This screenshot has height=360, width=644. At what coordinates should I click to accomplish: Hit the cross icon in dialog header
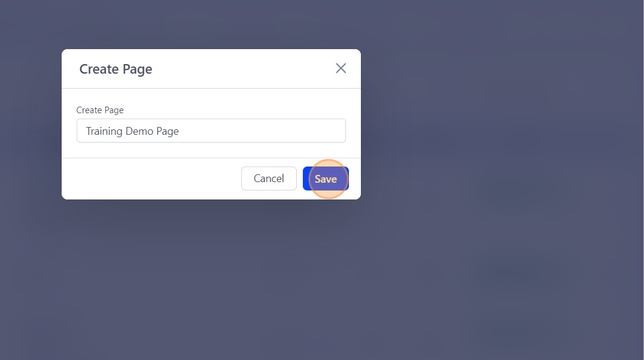click(341, 68)
